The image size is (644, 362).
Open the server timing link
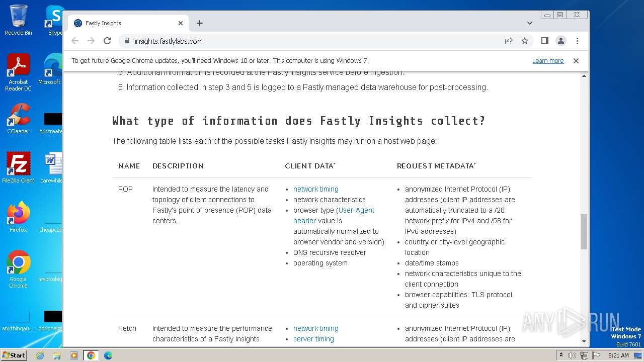pos(313,339)
